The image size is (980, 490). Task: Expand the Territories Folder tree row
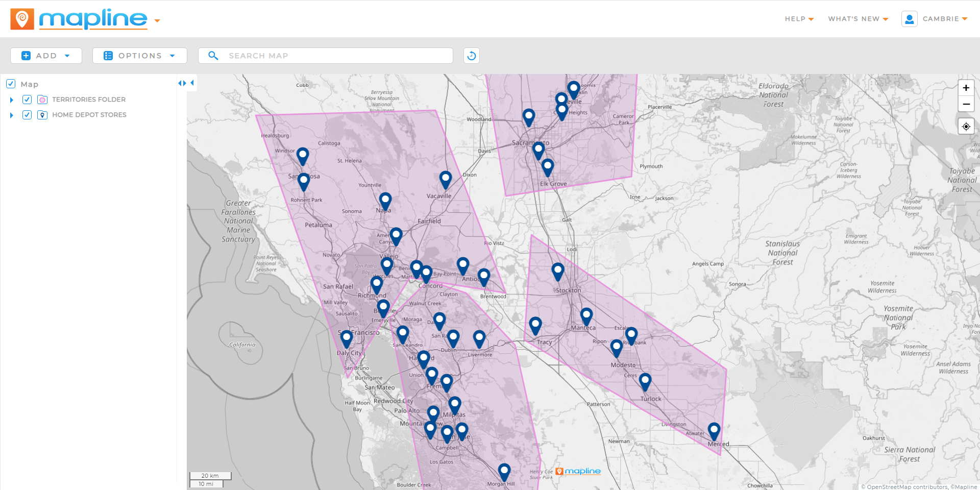click(12, 100)
